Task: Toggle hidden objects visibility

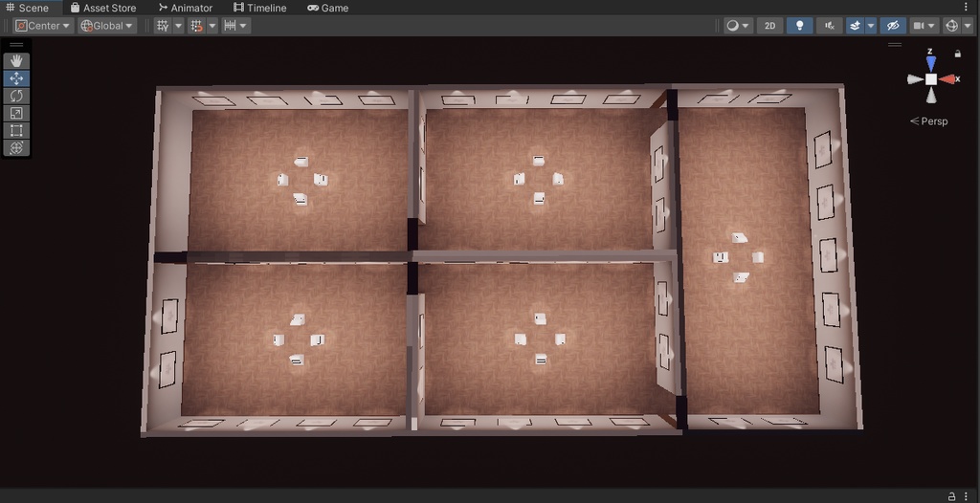Action: pyautogui.click(x=893, y=26)
